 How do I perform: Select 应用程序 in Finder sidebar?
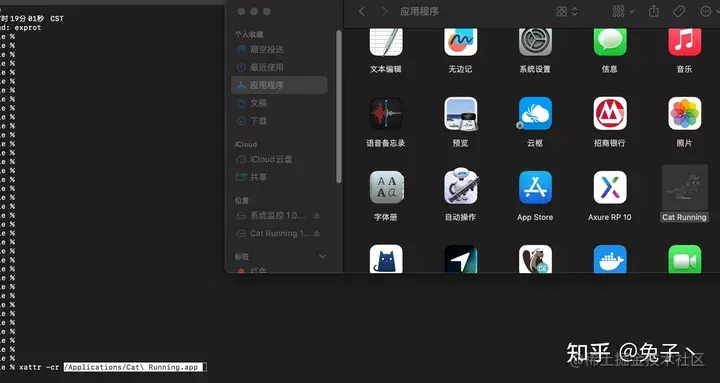click(x=279, y=85)
